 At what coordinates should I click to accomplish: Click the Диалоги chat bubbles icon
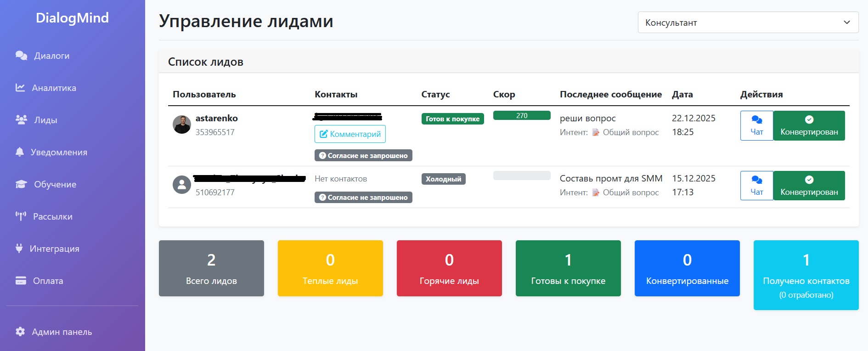pyautogui.click(x=21, y=56)
